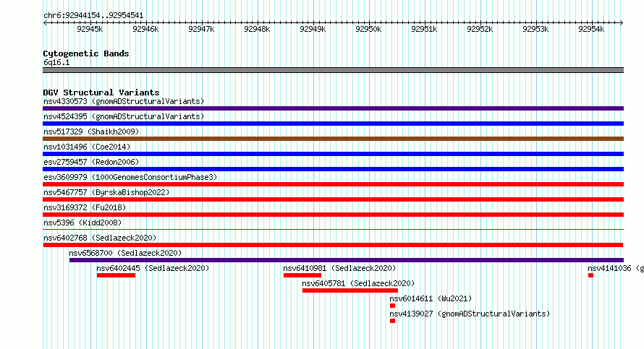This screenshot has height=349, width=644.
Task: Click the gray 6q16.1 cytogenetic band
Action: click(x=333, y=70)
